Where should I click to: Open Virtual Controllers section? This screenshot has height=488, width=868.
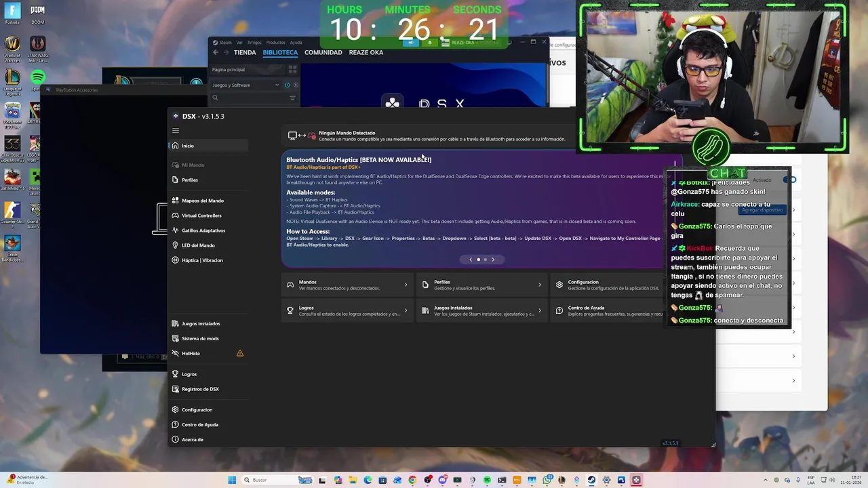[x=208, y=216]
